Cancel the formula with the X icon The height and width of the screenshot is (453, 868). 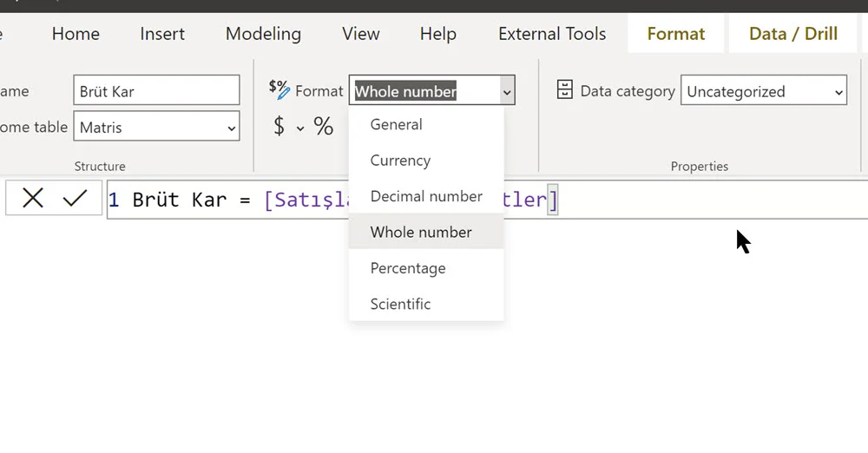33,198
